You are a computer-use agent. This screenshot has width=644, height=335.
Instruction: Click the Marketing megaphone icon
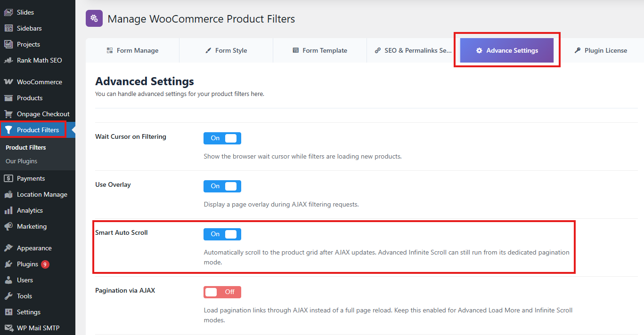[x=8, y=226]
